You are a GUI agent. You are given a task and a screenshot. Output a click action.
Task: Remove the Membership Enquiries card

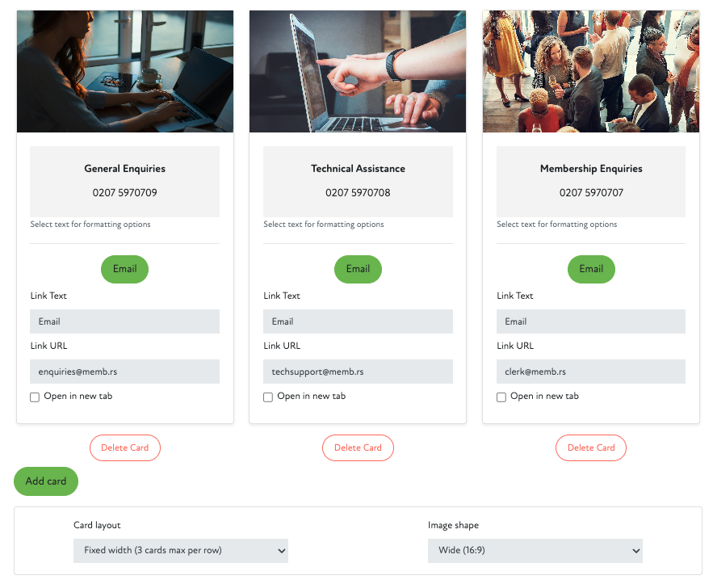tap(591, 448)
